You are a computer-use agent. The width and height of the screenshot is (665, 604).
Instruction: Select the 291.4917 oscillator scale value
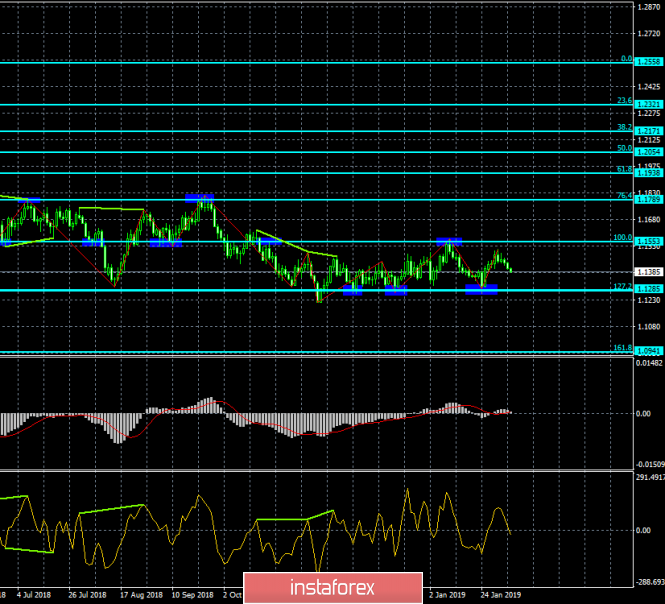coord(650,477)
